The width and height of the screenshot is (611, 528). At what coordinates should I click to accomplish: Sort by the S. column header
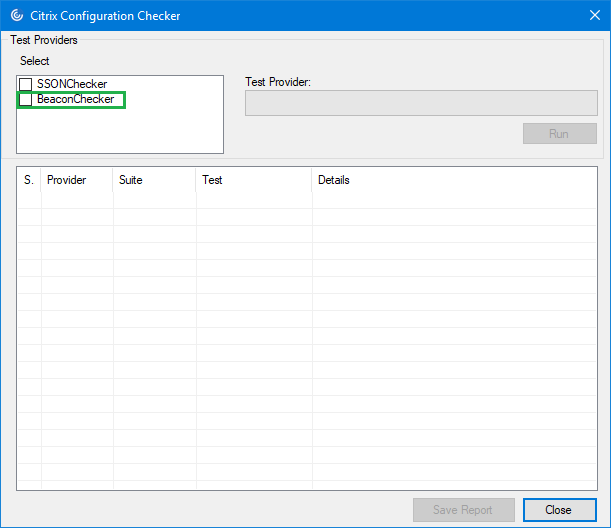point(29,180)
